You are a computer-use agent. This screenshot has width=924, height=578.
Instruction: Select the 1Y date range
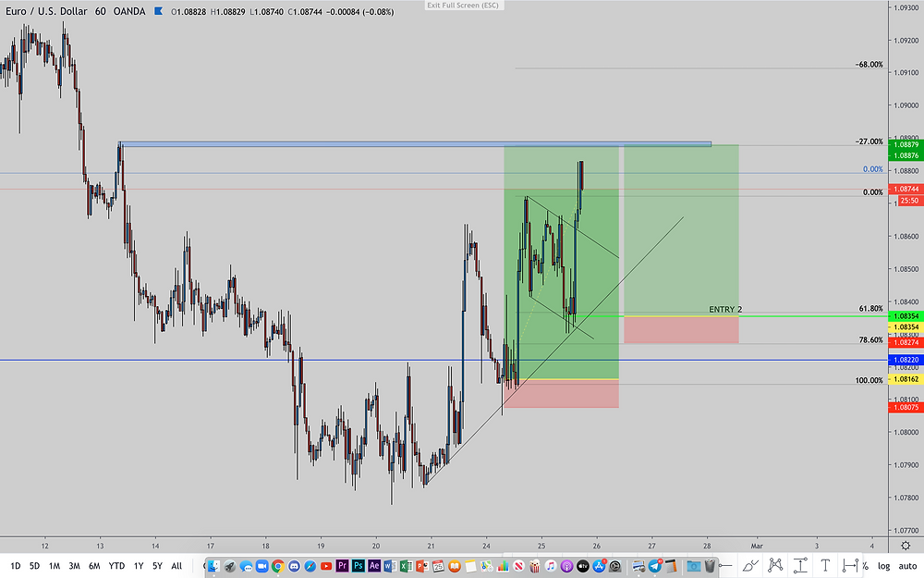139,566
